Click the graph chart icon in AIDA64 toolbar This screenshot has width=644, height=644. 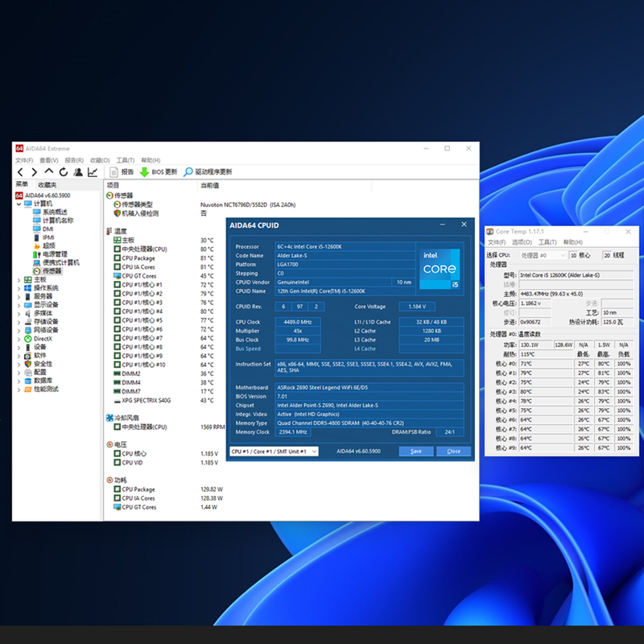(93, 171)
